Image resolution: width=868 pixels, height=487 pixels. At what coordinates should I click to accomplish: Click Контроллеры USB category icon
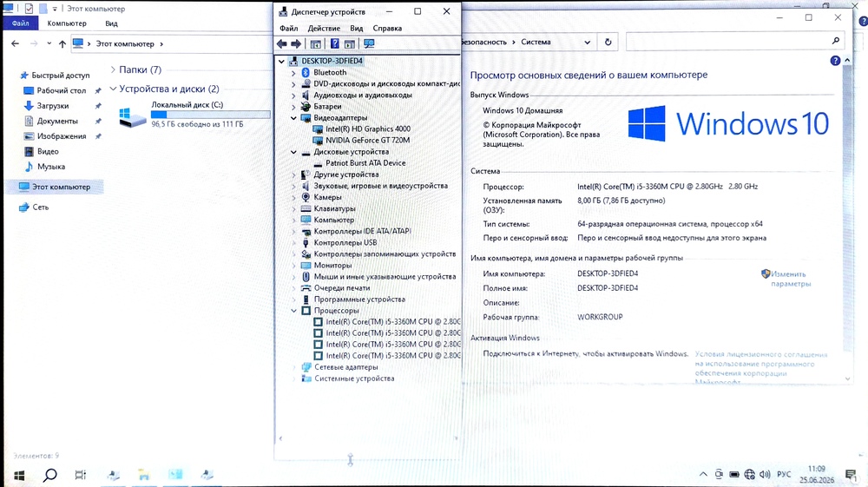coord(306,242)
